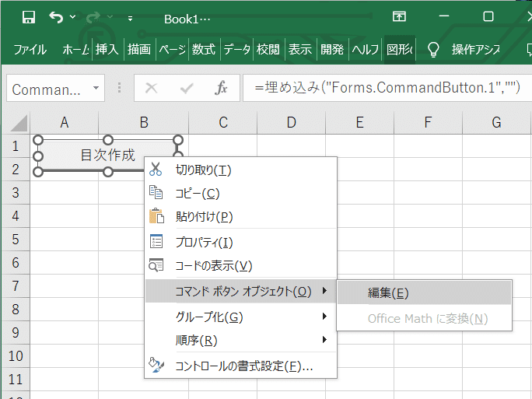Select column C header
The height and width of the screenshot is (399, 532).
pyautogui.click(x=223, y=122)
